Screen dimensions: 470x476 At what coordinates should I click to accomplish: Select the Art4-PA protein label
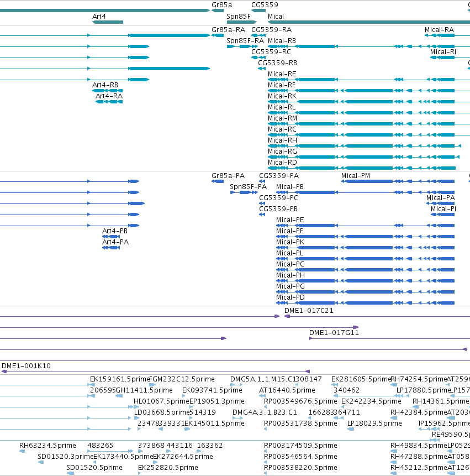coord(115,242)
